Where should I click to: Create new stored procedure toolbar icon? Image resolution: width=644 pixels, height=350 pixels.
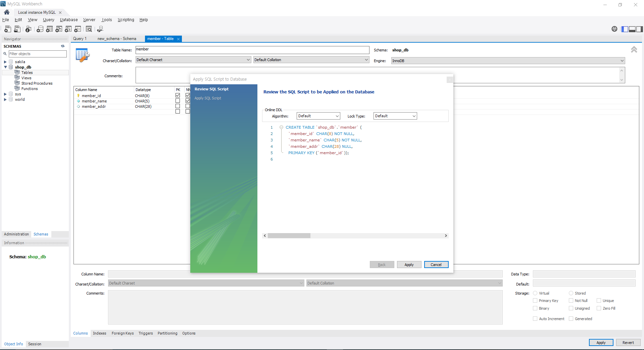[x=68, y=29]
